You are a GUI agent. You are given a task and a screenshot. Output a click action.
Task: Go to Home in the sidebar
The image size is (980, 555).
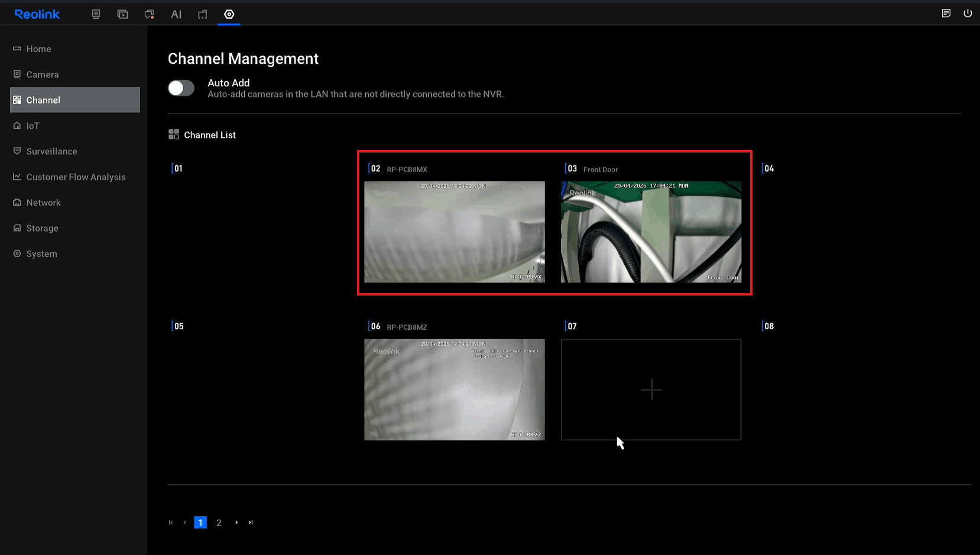pyautogui.click(x=75, y=49)
